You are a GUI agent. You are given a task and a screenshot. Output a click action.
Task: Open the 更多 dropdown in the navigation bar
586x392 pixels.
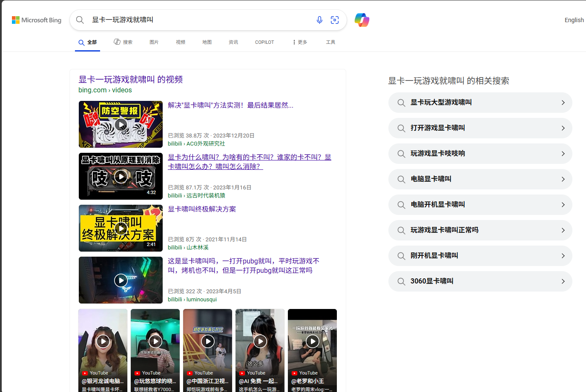point(299,42)
